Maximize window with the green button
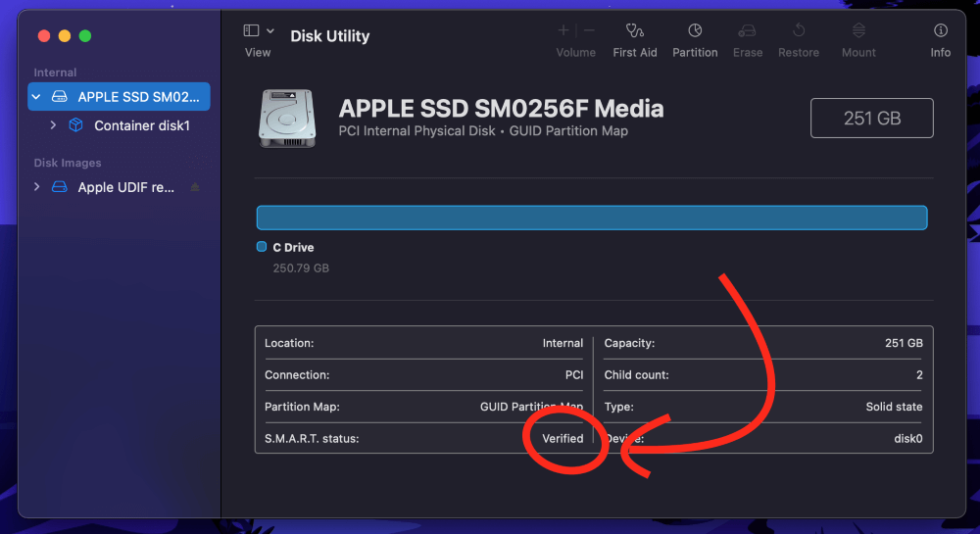Viewport: 980px width, 534px height. [85, 35]
